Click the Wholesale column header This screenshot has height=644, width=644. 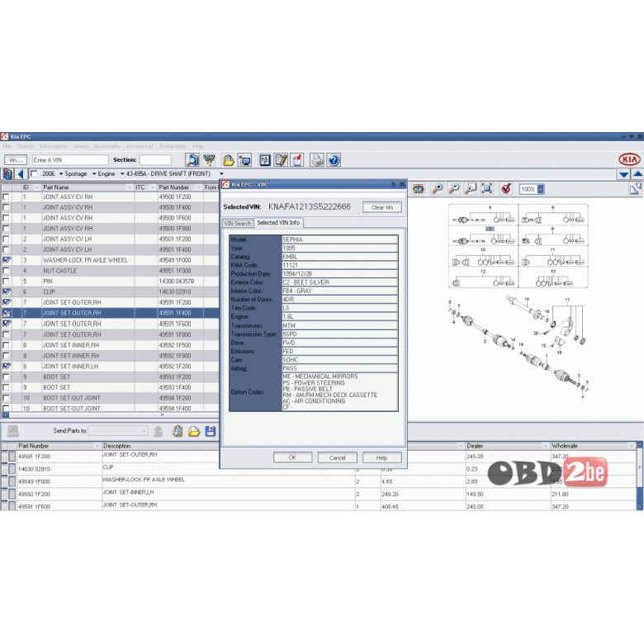[593, 446]
